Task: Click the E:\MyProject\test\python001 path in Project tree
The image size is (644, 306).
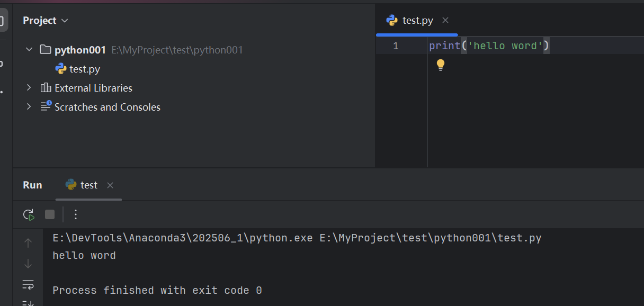Action: [177, 50]
